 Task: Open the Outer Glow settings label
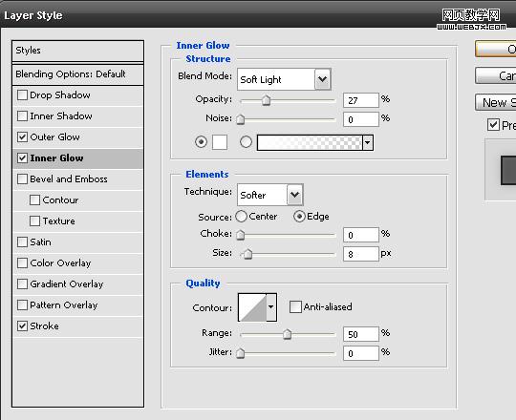point(54,137)
